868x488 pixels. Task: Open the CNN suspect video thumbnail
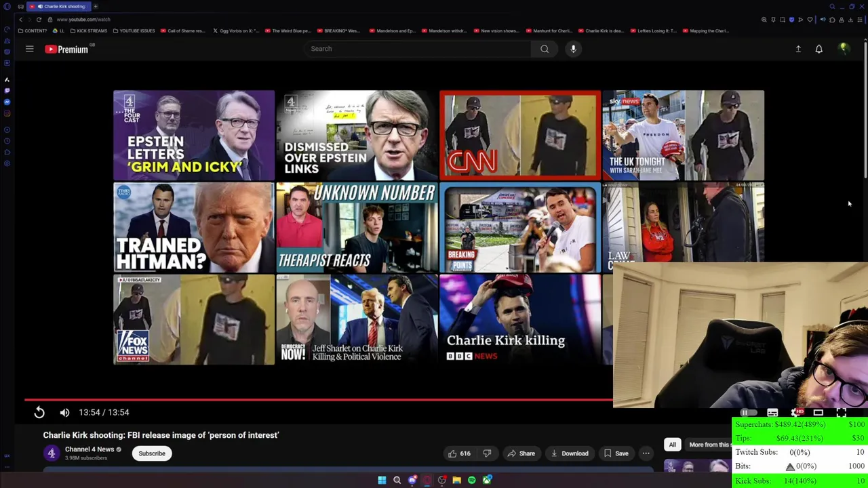(x=520, y=136)
